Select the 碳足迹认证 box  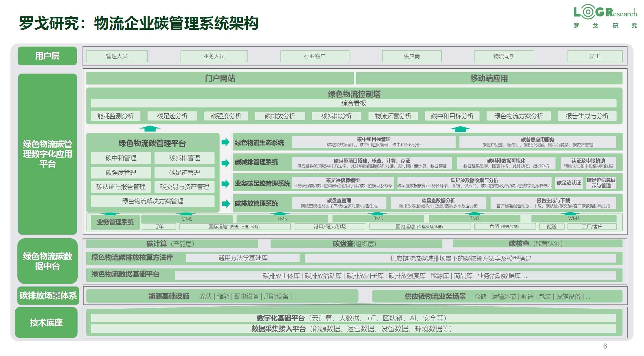pos(568,183)
